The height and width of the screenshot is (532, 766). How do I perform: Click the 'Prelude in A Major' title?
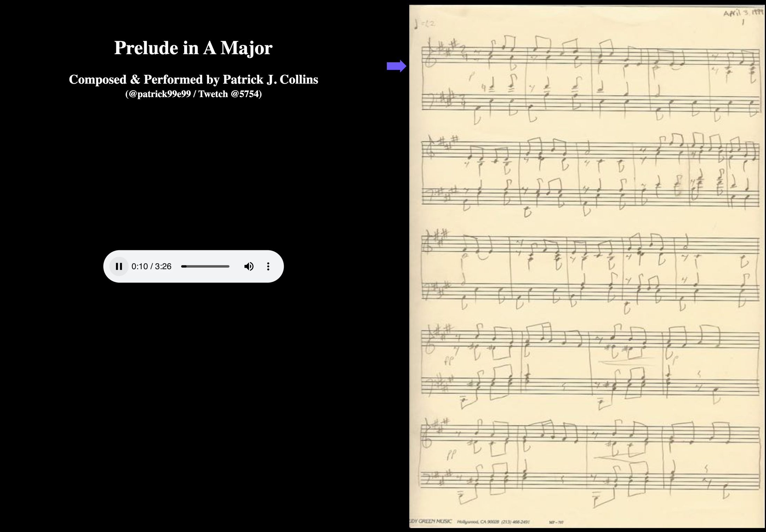(193, 48)
